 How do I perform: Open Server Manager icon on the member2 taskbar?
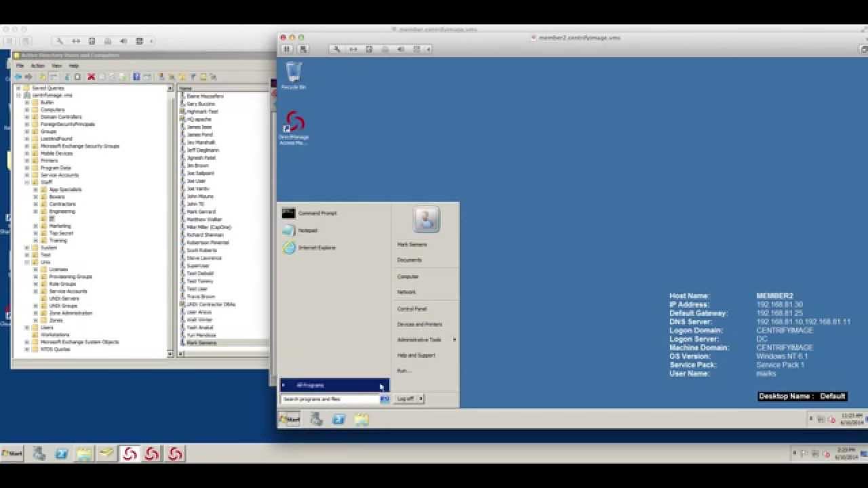[316, 420]
